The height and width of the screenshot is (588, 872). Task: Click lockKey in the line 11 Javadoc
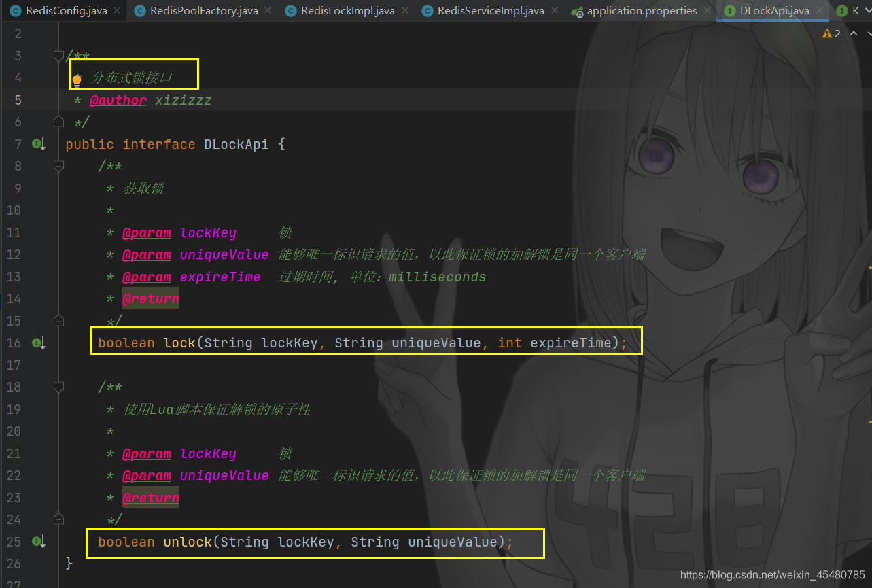click(208, 232)
